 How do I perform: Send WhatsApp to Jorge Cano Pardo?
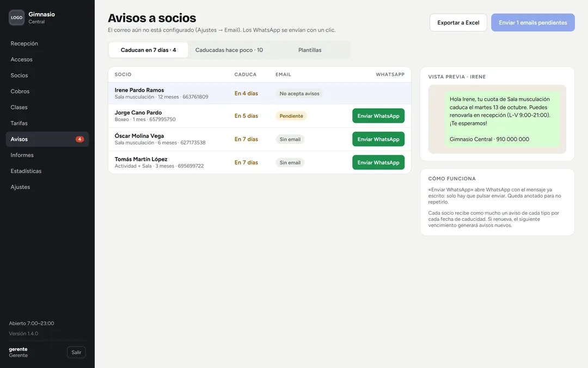pyautogui.click(x=378, y=116)
